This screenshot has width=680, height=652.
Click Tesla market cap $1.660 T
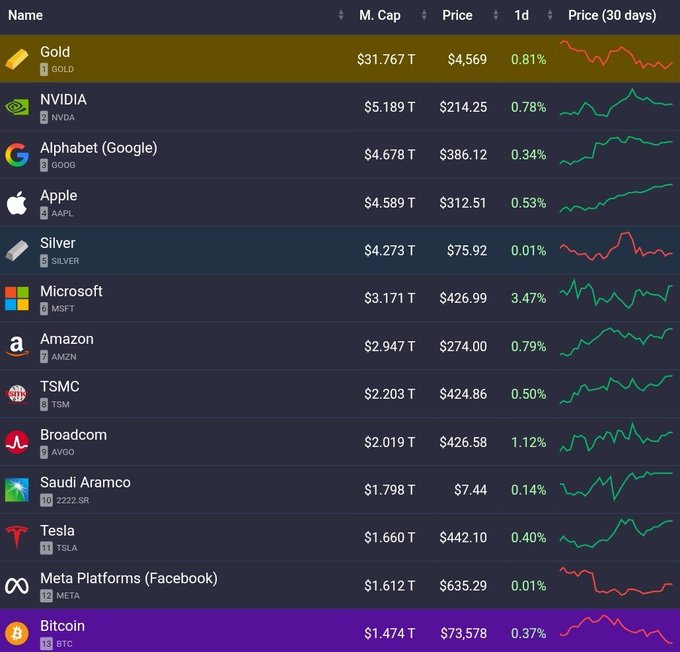389,538
